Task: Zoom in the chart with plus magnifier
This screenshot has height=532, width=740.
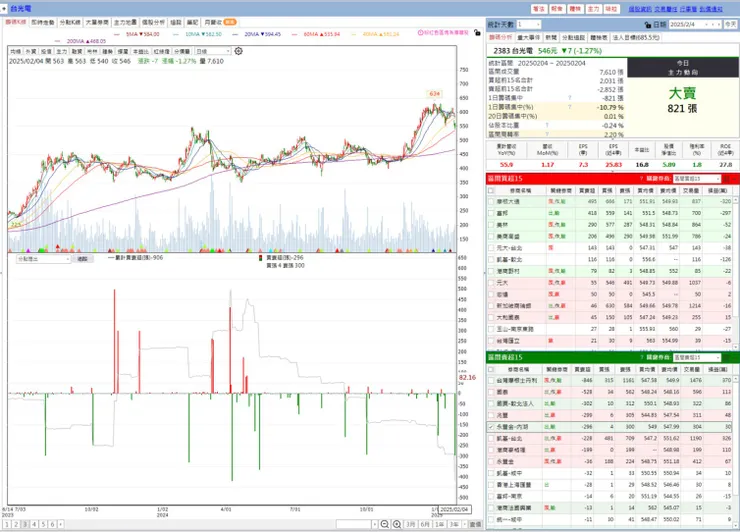Action: pyautogui.click(x=397, y=524)
